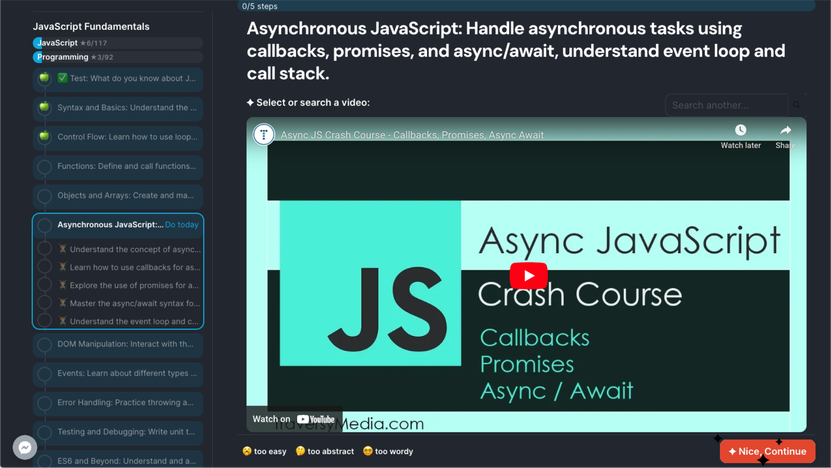Open the Objects and Arrays lesson

click(118, 196)
